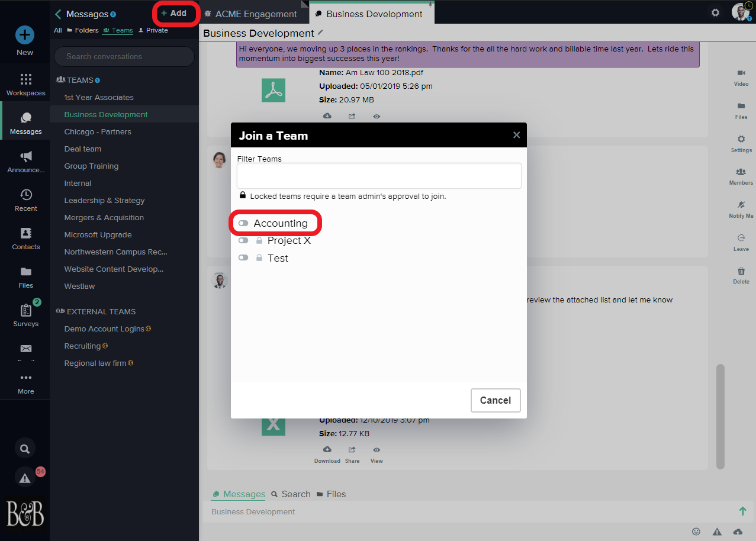Click the Business Development message input

(469, 512)
